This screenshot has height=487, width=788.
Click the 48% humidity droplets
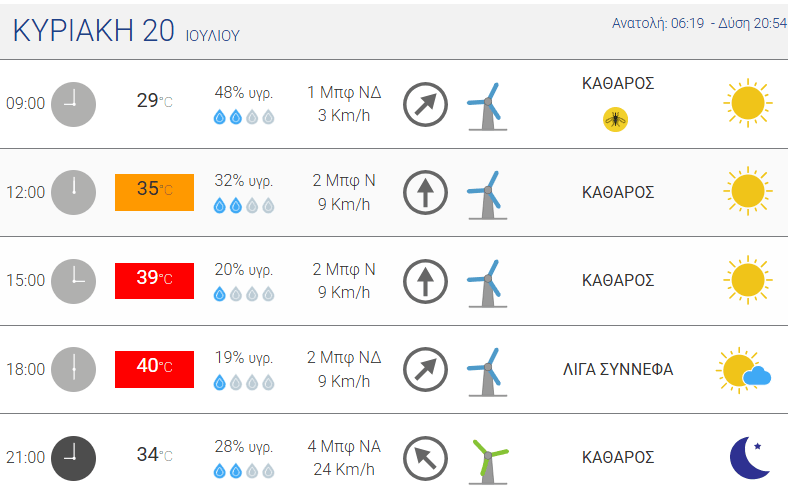[x=244, y=117]
